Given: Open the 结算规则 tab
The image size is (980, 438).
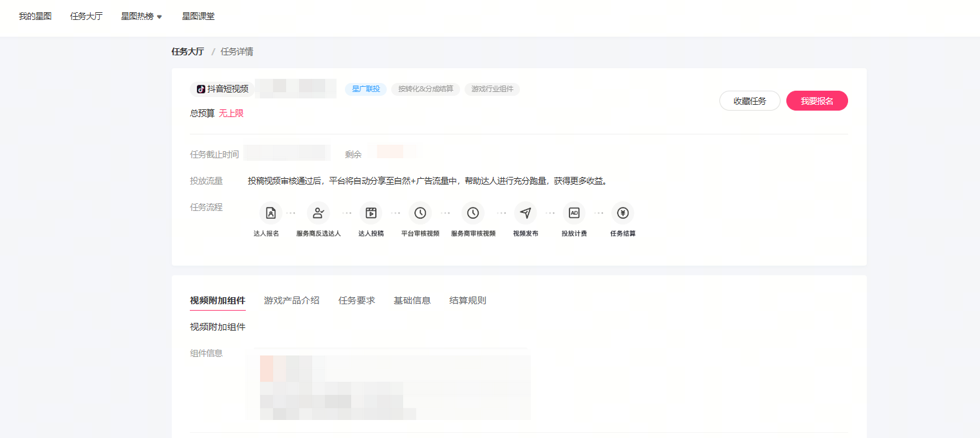Looking at the screenshot, I should point(467,300).
